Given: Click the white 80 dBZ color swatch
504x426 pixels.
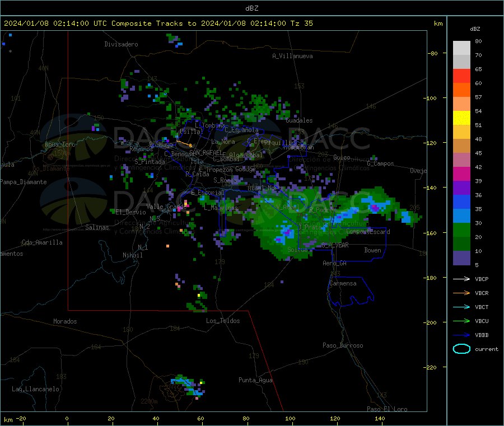Looking at the screenshot, I should pos(461,48).
